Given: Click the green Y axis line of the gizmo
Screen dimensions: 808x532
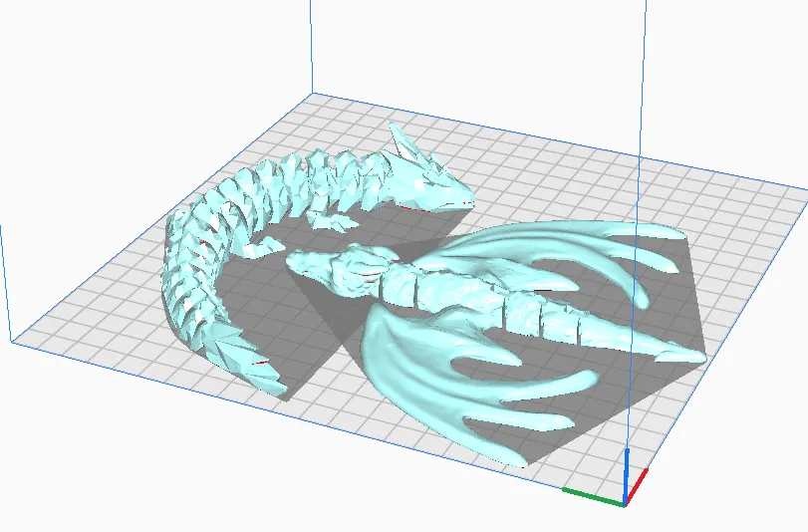Looking at the screenshot, I should 590,491.
